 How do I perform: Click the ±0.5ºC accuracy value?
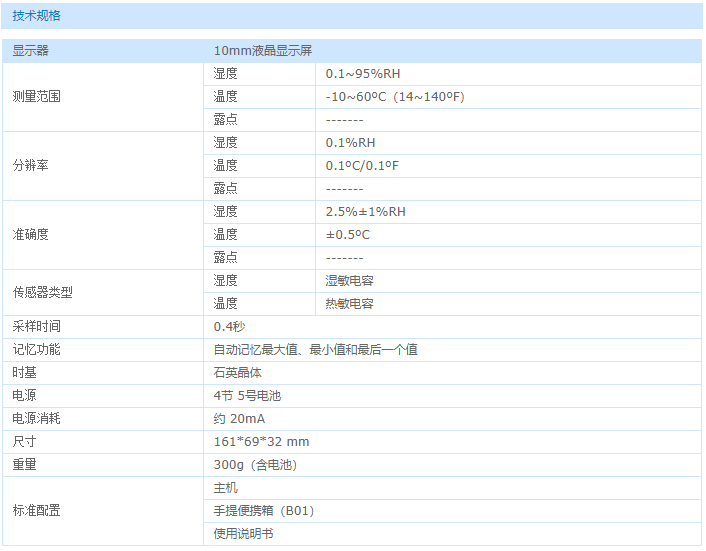coord(347,235)
